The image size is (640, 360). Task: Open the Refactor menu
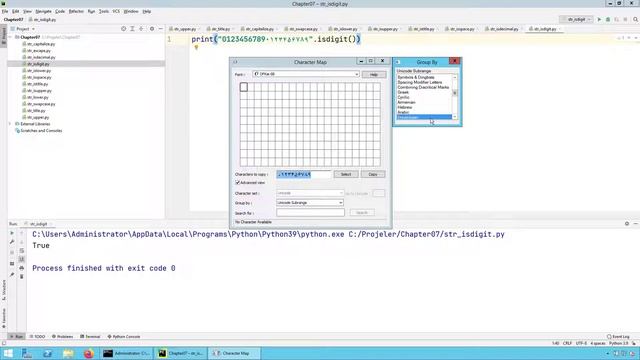pyautogui.click(x=76, y=11)
